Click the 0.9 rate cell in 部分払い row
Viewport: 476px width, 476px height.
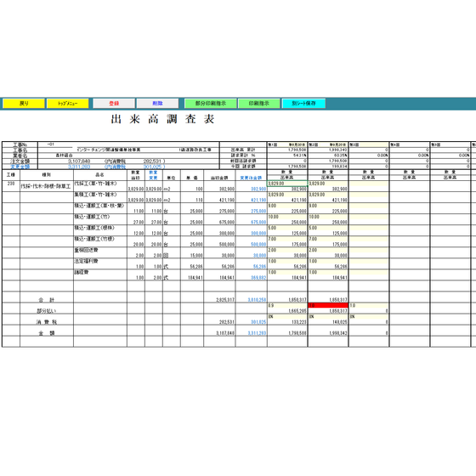point(287,305)
